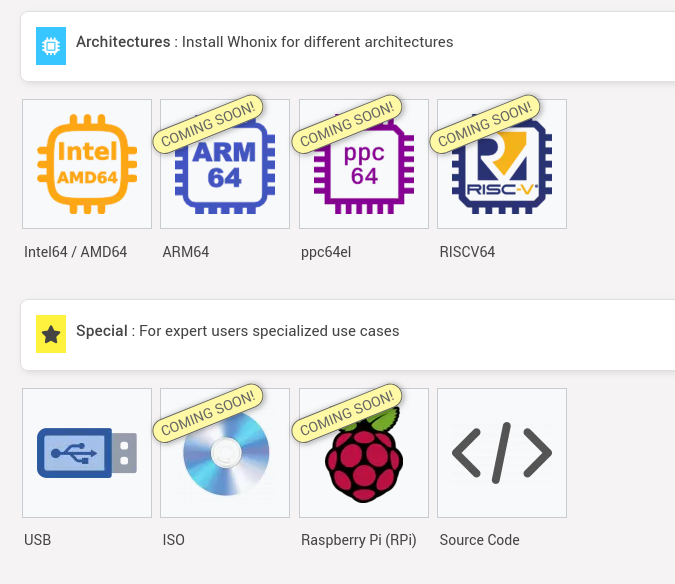
Task: Select the USB flash drive icon
Action: (87, 453)
